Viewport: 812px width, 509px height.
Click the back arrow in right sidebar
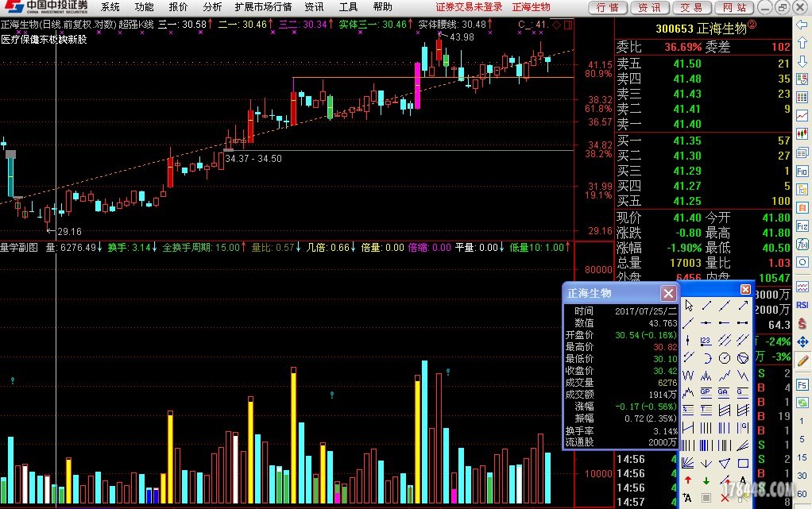[802, 25]
